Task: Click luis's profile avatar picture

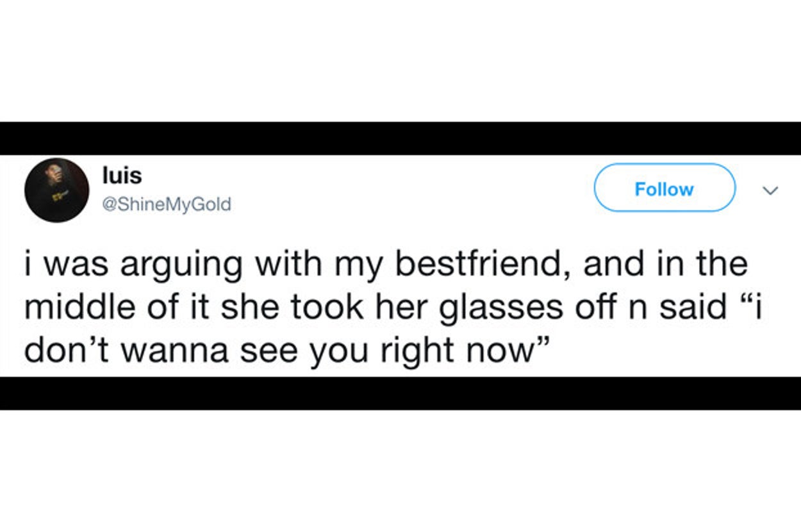Action: [x=56, y=190]
